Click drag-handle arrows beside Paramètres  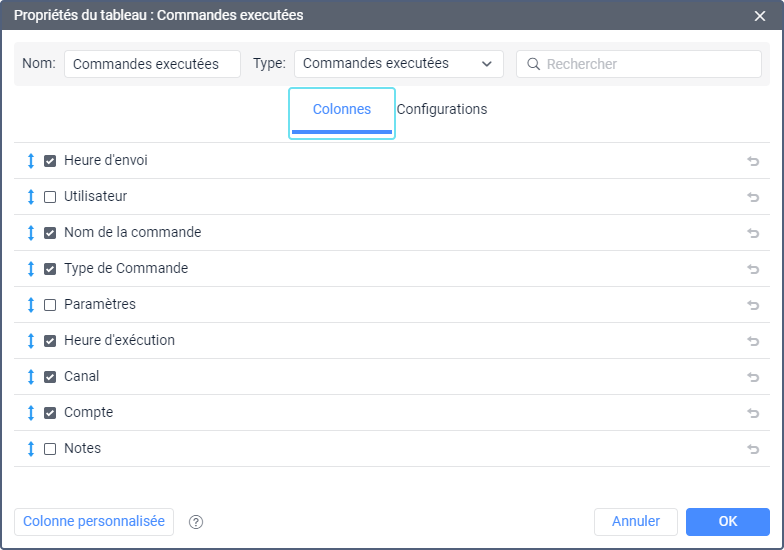pos(31,305)
